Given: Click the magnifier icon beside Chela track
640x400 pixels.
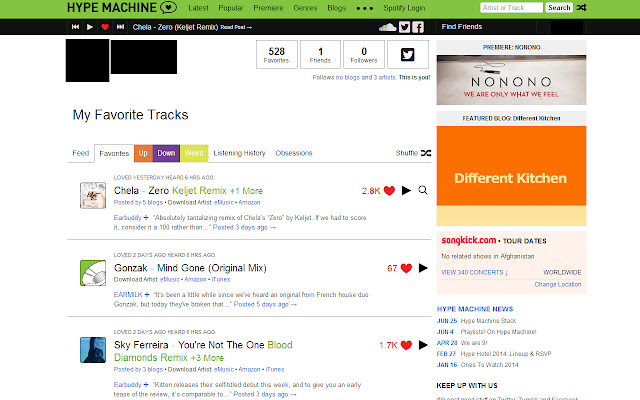Looking at the screenshot, I should (x=423, y=190).
